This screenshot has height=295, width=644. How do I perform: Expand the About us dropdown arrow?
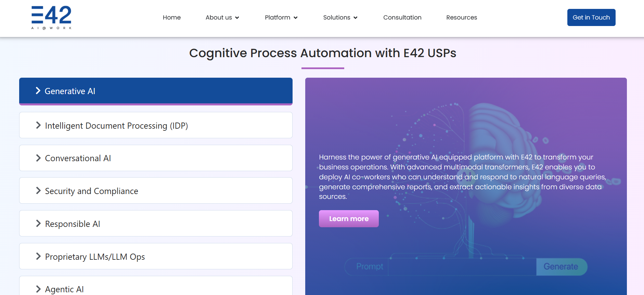[x=237, y=18]
